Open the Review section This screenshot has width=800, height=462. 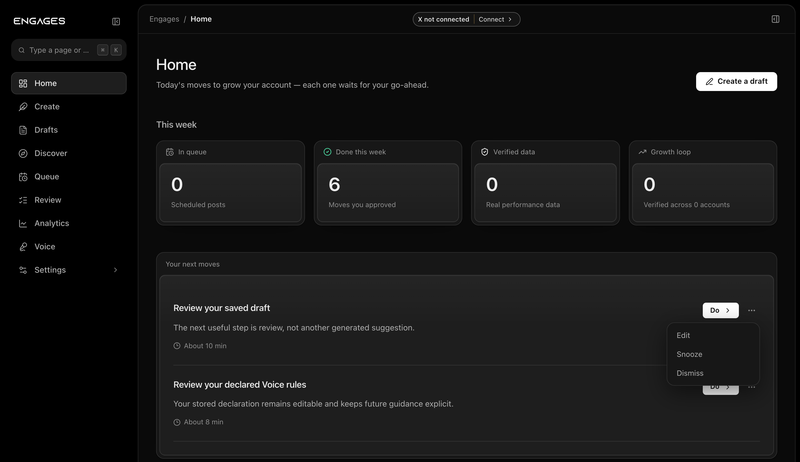(69, 200)
